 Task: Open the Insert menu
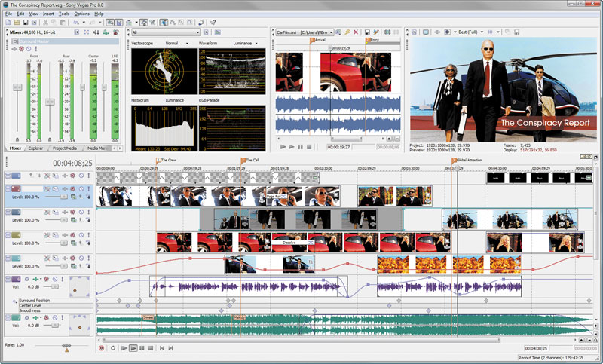pyautogui.click(x=48, y=14)
